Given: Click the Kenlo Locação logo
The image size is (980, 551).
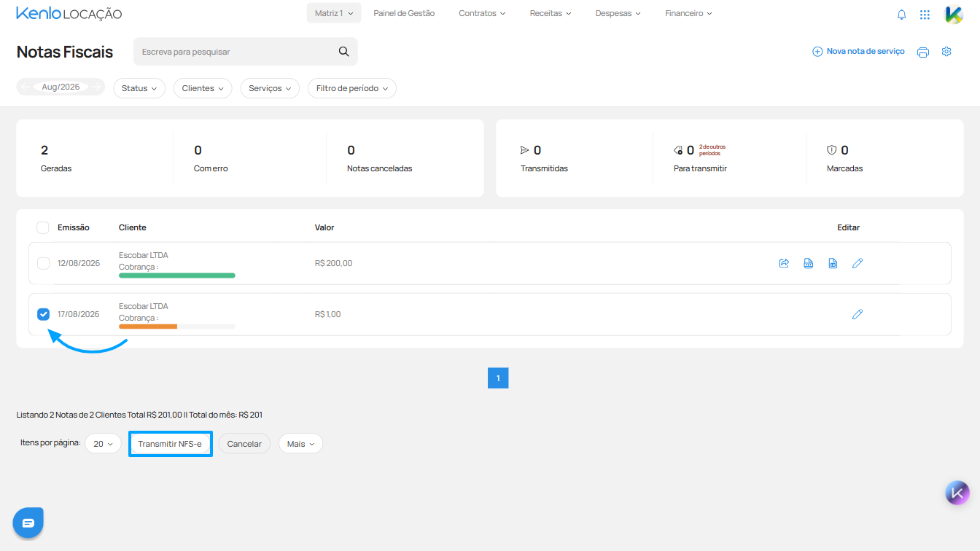Looking at the screenshot, I should tap(69, 13).
